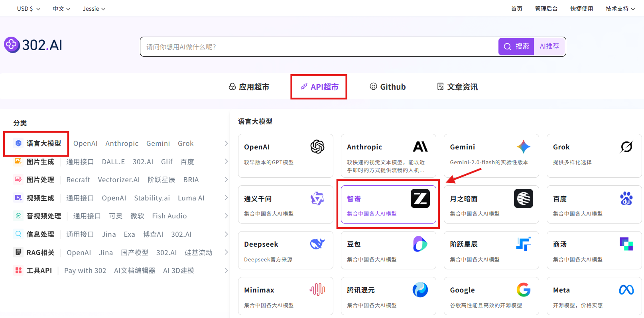This screenshot has width=644, height=318.
Task: Click the Luma AI link
Action: coord(191,198)
